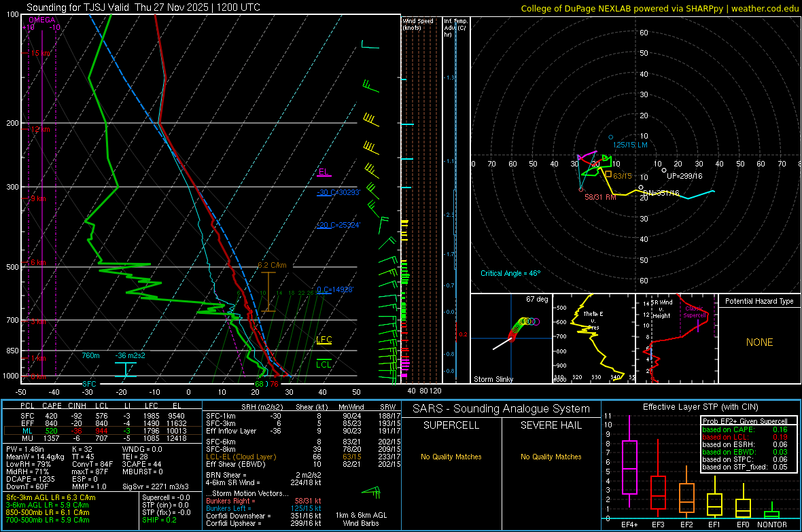Click the SUPERCELL column heading in SARS

451,425
